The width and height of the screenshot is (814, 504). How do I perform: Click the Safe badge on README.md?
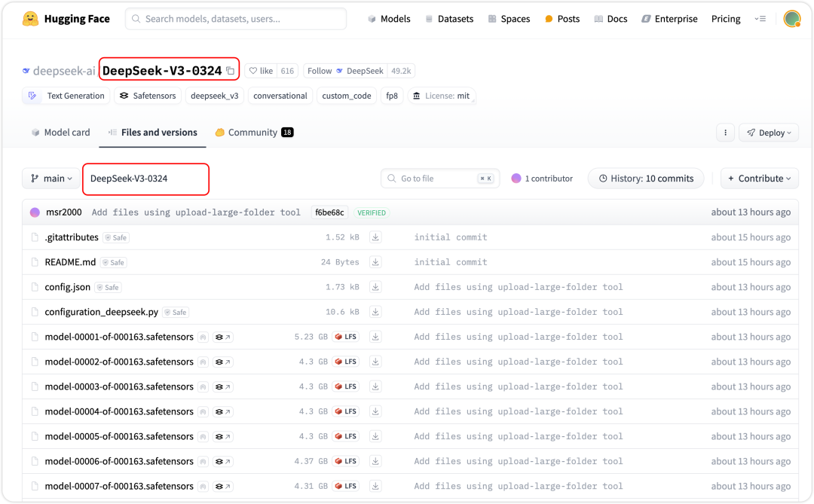[x=112, y=262]
